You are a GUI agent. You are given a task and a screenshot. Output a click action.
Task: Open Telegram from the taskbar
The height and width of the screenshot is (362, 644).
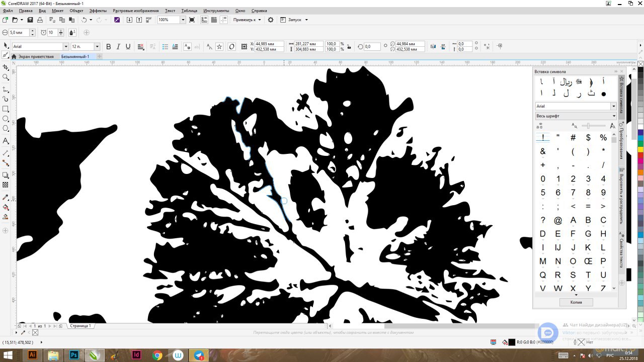click(199, 355)
